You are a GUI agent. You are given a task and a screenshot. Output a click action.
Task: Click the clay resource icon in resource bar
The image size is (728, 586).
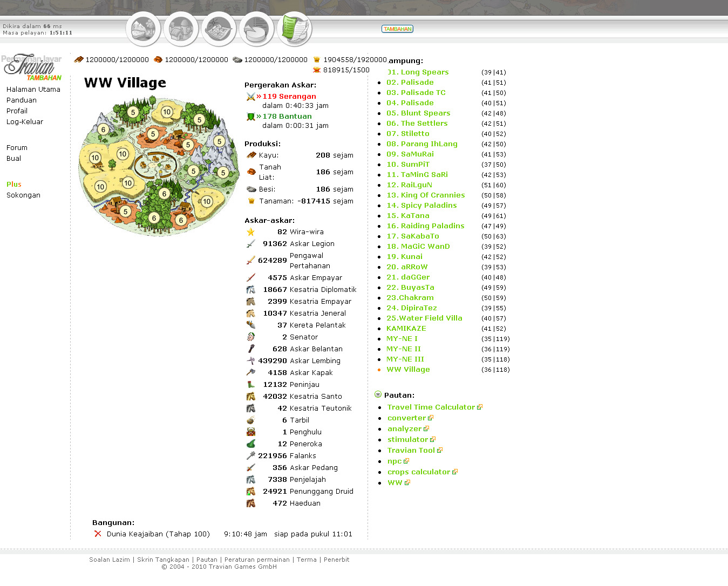pyautogui.click(x=158, y=59)
